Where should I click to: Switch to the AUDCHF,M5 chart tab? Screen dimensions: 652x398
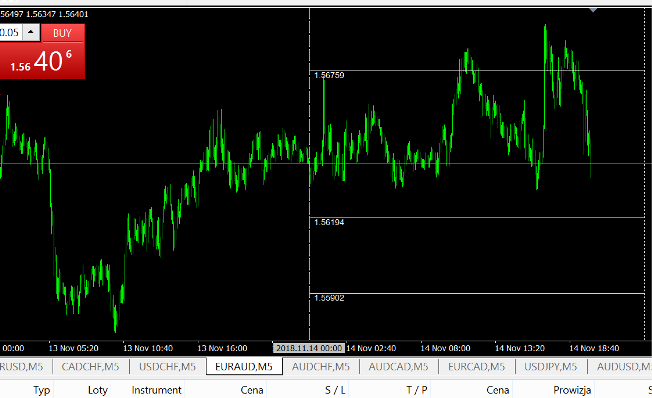tap(321, 366)
